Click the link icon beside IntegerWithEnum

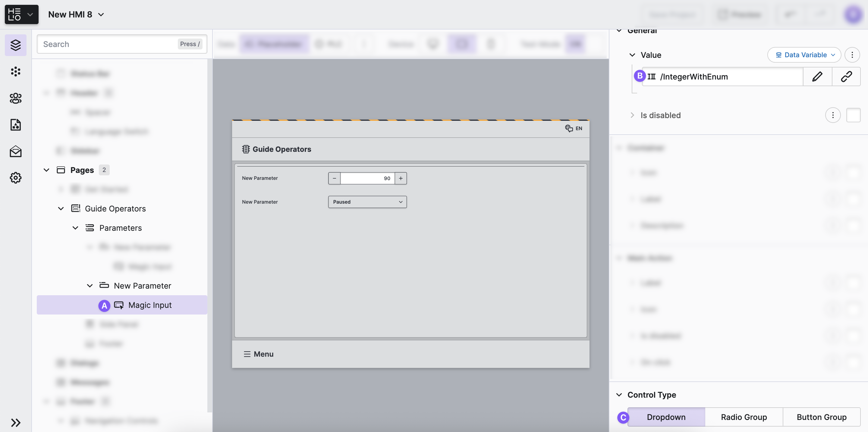click(846, 77)
